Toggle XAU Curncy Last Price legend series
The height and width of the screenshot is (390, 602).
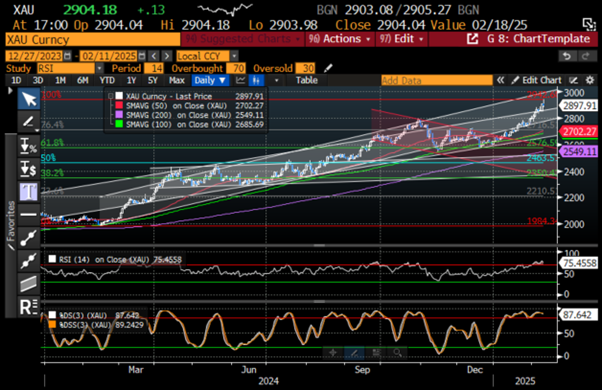[119, 96]
